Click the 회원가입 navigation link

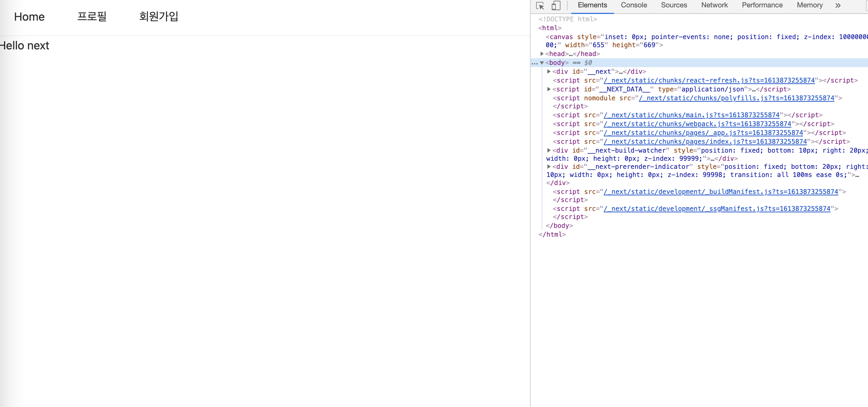tap(159, 17)
